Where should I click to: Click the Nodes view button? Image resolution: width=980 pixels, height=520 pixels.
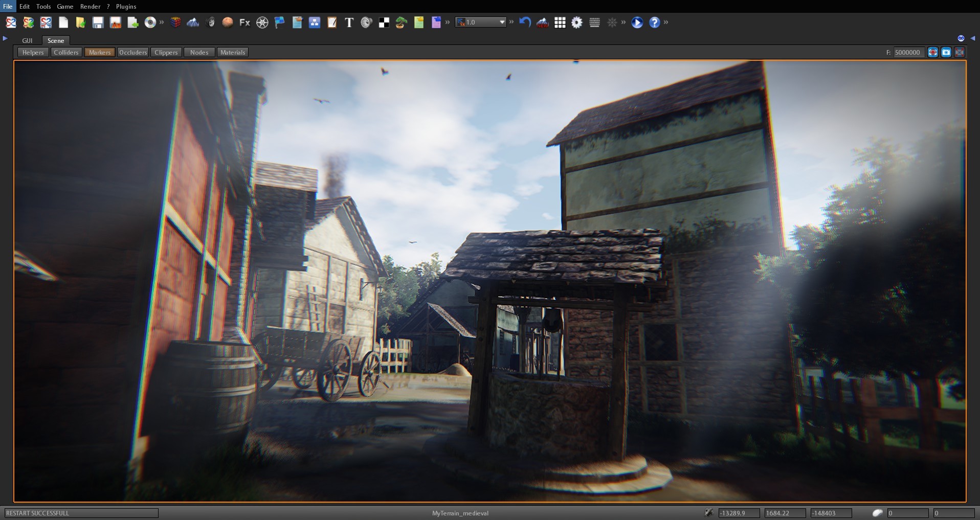tap(198, 52)
